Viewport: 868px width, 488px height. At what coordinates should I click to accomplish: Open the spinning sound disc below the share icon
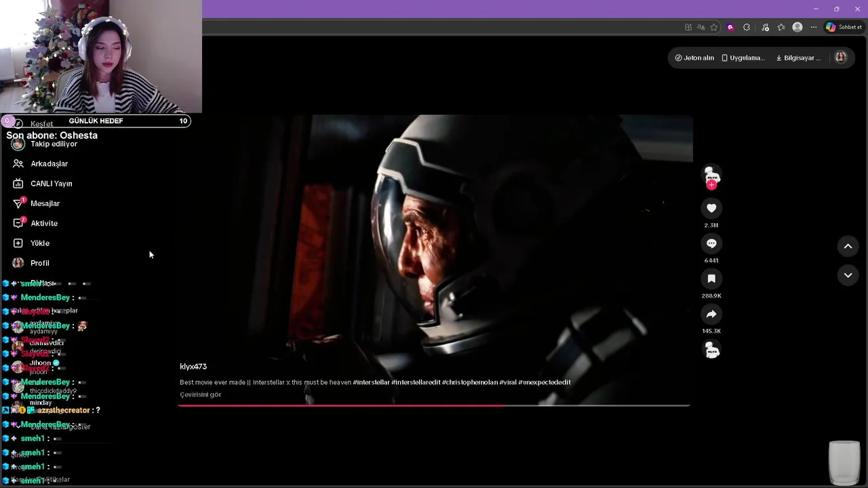coord(711,350)
